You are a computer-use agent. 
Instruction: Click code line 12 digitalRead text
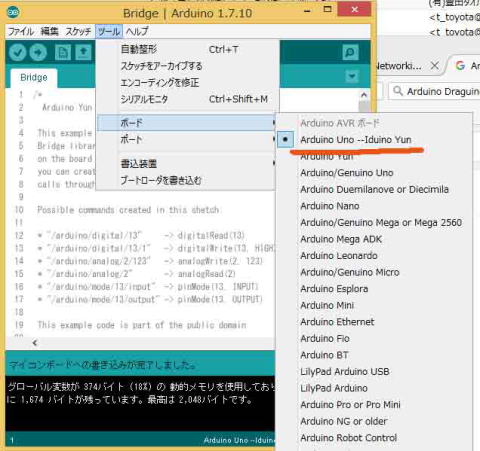pyautogui.click(x=211, y=236)
